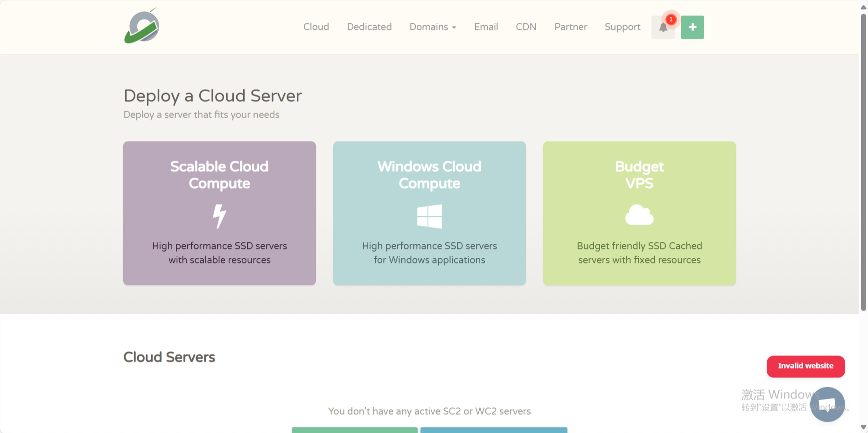Expand the Domains dropdown menu
868x433 pixels.
[433, 27]
